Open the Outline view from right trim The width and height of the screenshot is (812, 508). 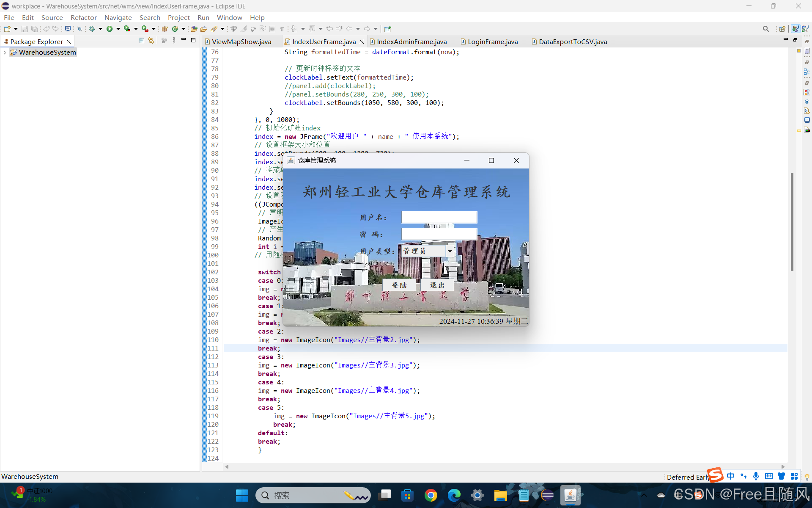(807, 72)
